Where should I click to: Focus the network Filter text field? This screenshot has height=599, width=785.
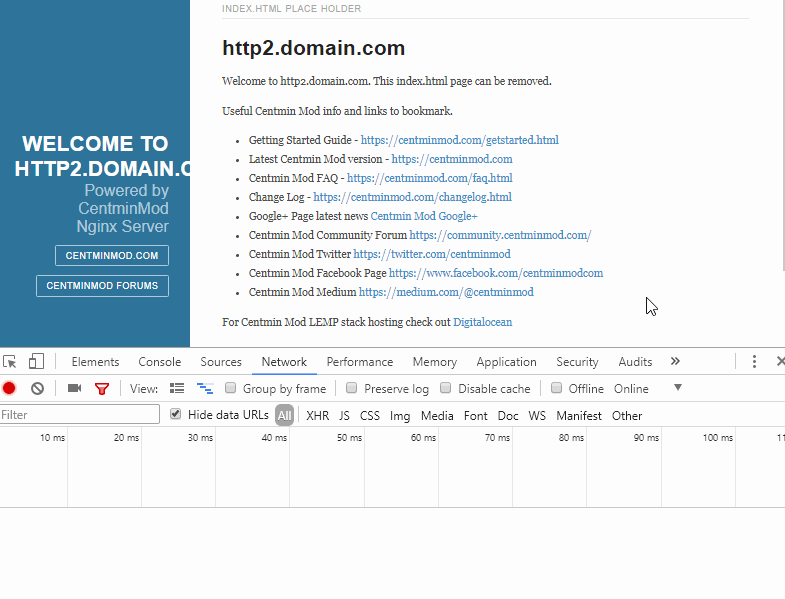click(80, 415)
